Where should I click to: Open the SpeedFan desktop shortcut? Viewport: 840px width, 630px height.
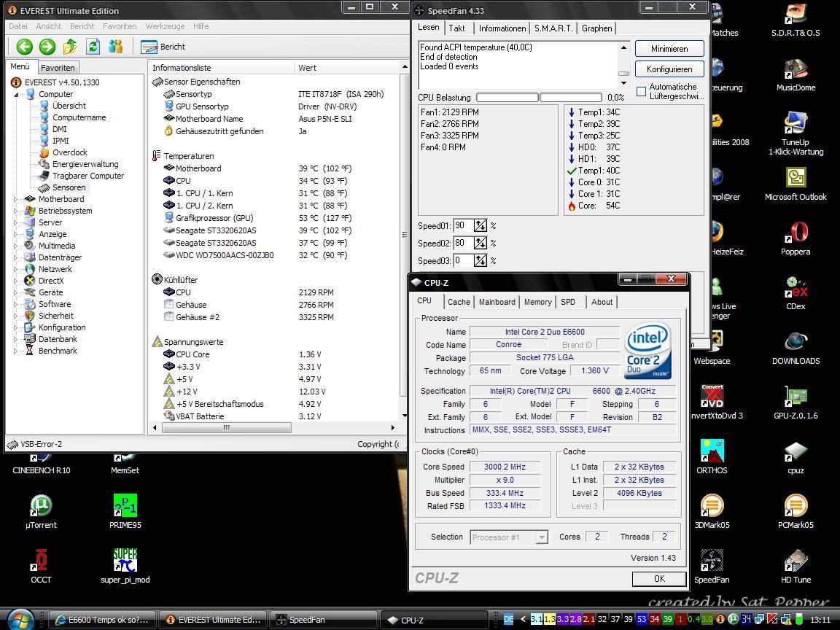point(712,566)
